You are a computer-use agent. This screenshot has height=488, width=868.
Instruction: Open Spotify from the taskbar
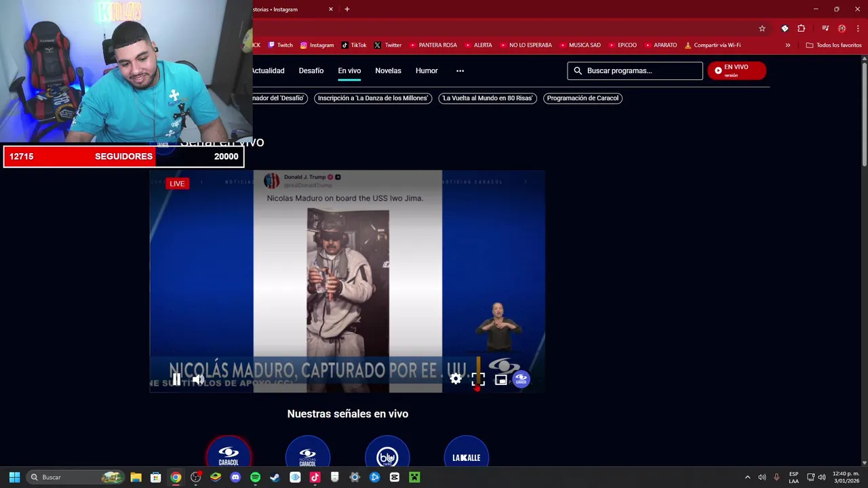pos(255,477)
